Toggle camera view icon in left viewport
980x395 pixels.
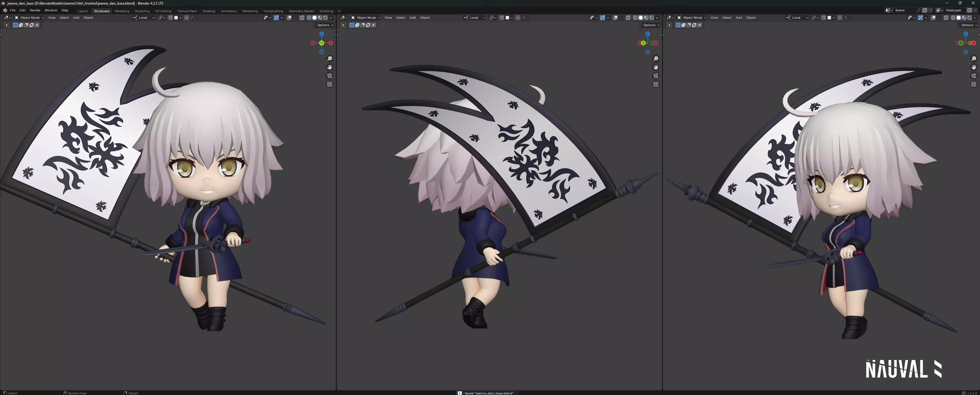click(329, 76)
